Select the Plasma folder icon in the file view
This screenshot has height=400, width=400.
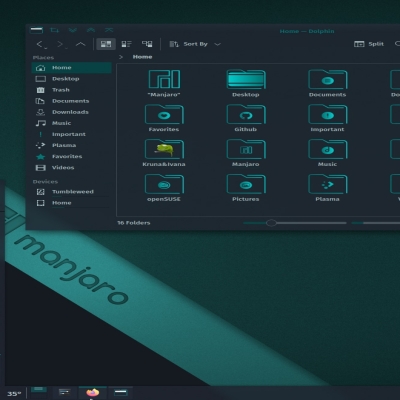pos(328,184)
